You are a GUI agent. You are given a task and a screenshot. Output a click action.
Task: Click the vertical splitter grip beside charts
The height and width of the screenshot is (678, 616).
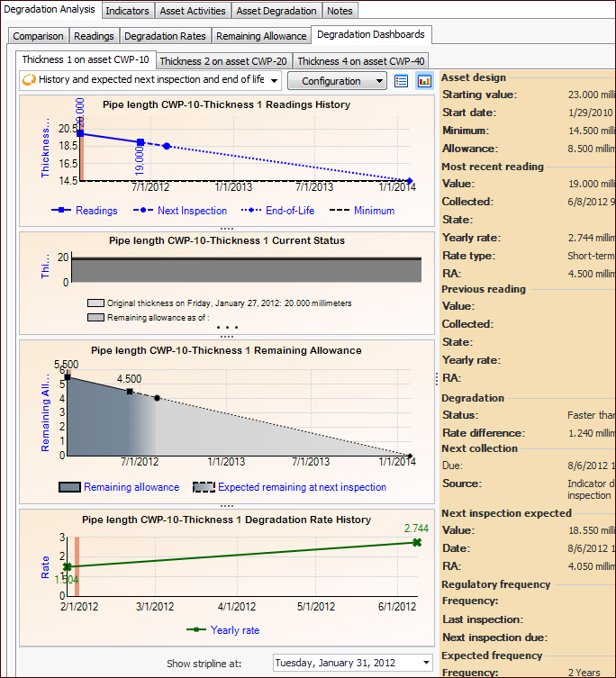click(437, 379)
